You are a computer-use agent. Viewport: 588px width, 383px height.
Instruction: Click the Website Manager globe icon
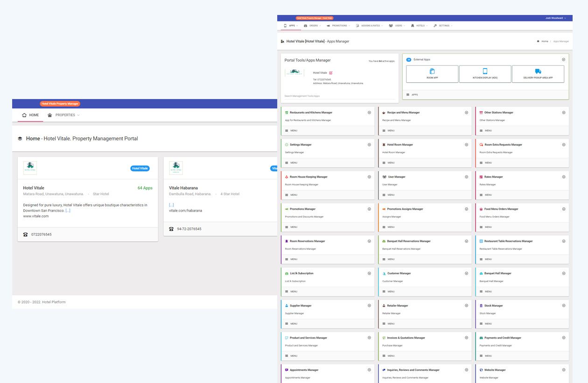481,370
